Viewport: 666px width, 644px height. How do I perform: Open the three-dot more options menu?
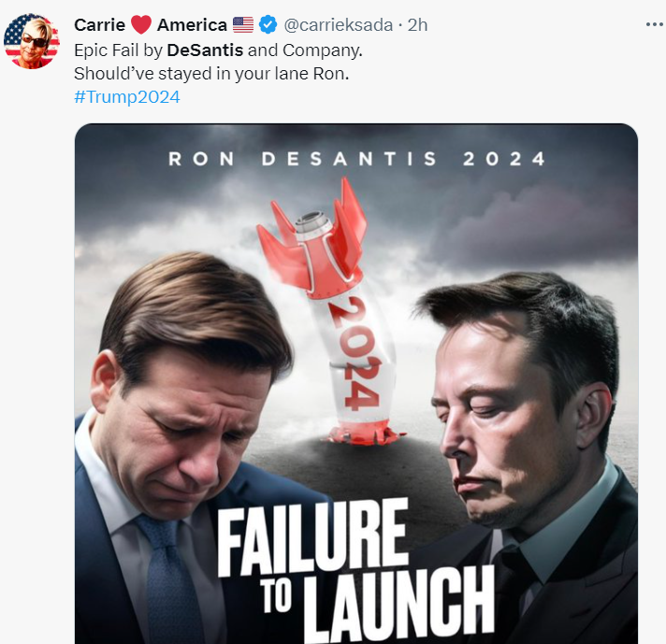click(655, 25)
